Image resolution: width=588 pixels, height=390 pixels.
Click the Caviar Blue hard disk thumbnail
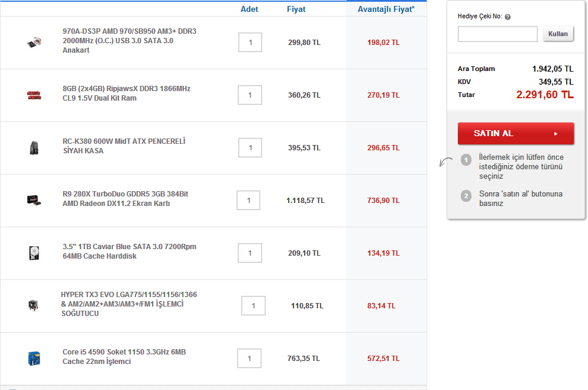[34, 253]
